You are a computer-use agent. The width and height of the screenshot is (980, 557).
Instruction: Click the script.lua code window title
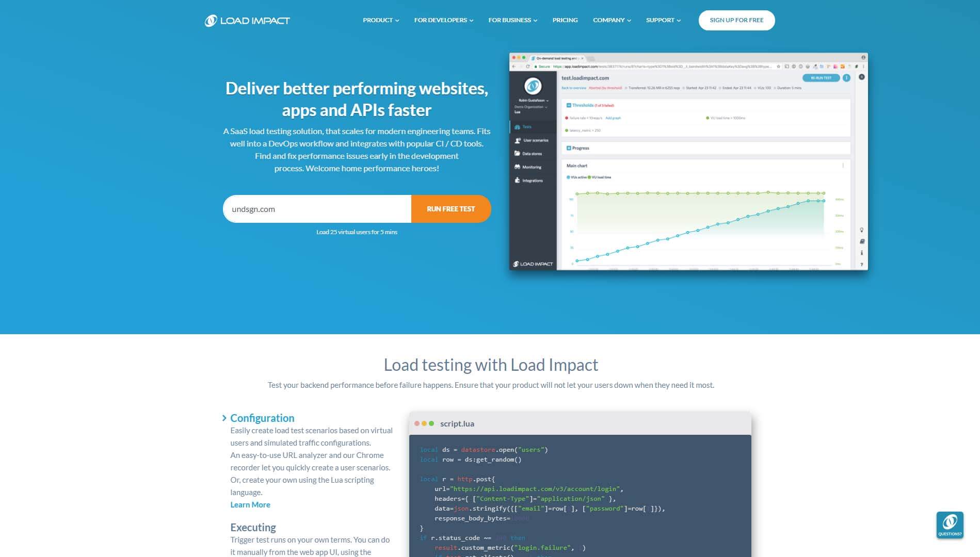pyautogui.click(x=457, y=423)
